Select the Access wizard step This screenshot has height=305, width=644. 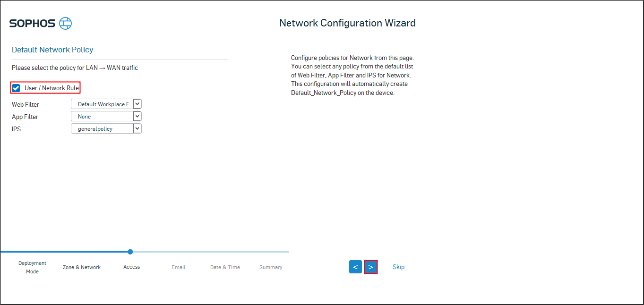[x=131, y=267]
